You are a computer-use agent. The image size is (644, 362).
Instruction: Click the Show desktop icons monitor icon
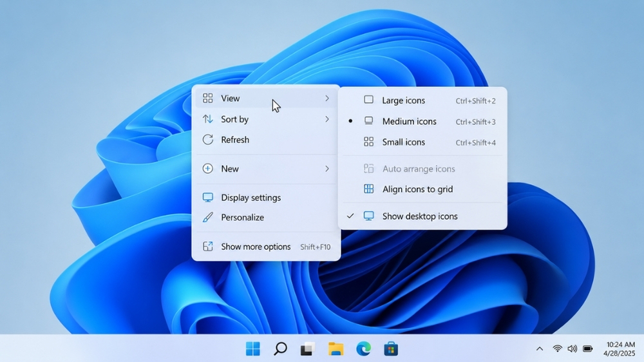pos(369,216)
